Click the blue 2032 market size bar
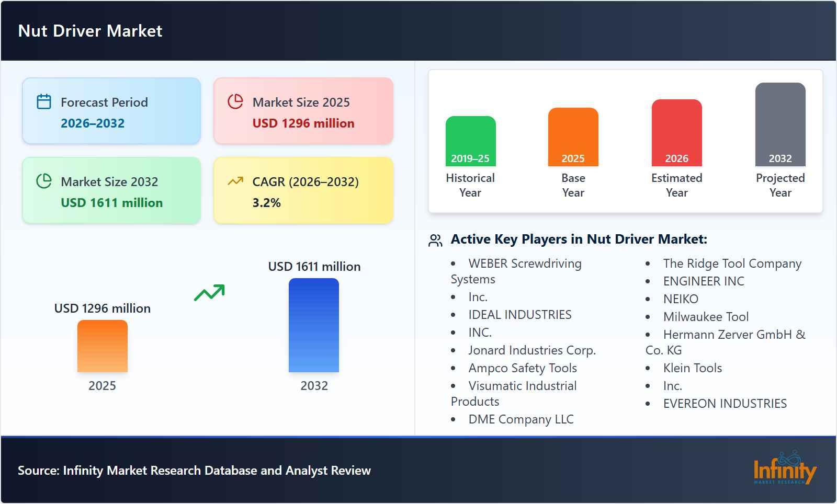 click(314, 325)
